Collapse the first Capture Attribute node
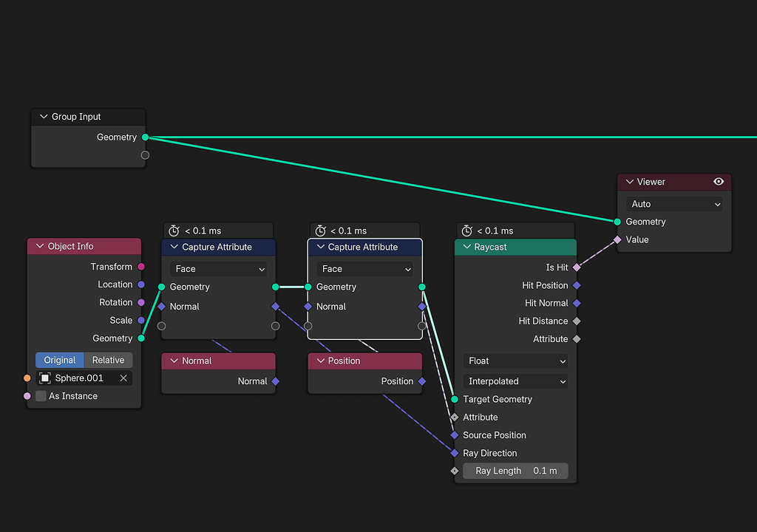 (174, 247)
